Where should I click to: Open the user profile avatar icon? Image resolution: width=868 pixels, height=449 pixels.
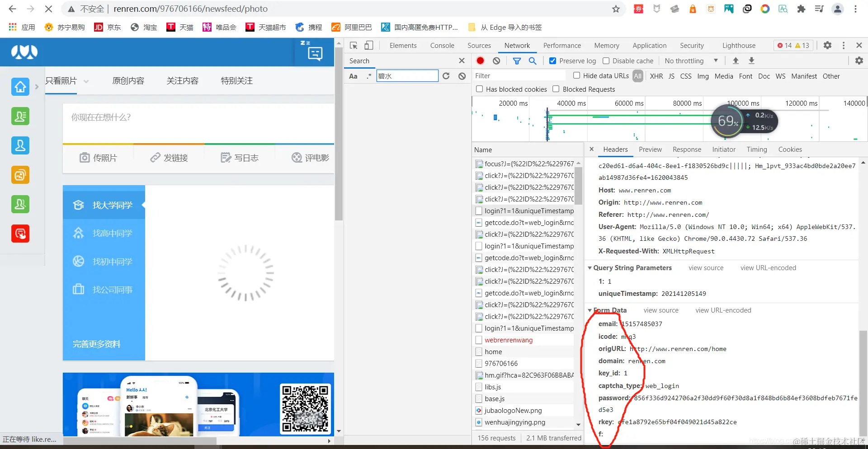coord(838,9)
